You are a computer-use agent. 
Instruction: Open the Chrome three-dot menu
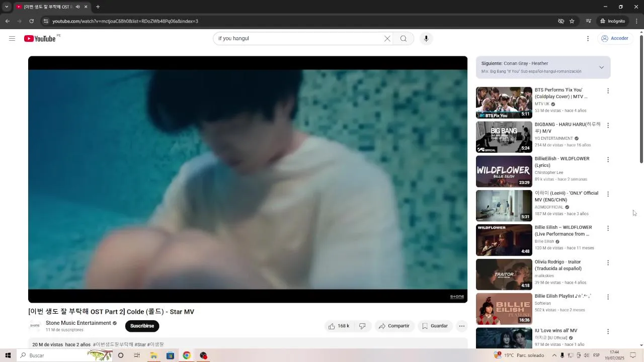637,21
